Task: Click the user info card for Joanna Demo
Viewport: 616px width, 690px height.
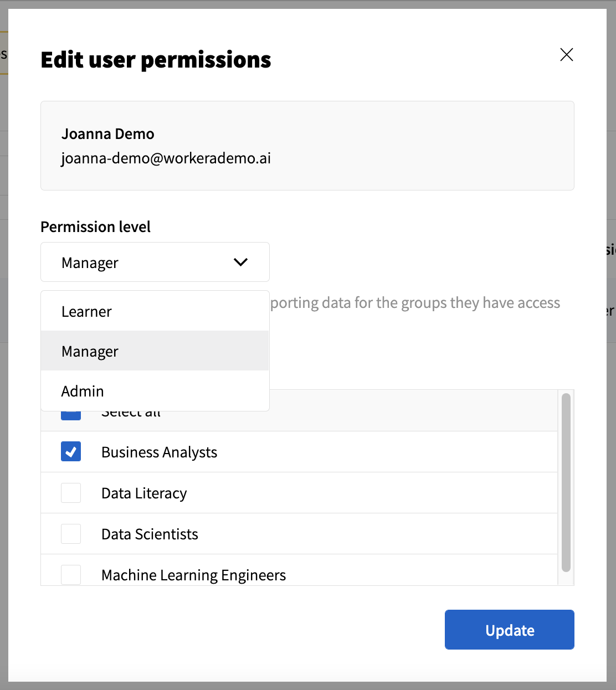Action: [x=307, y=146]
